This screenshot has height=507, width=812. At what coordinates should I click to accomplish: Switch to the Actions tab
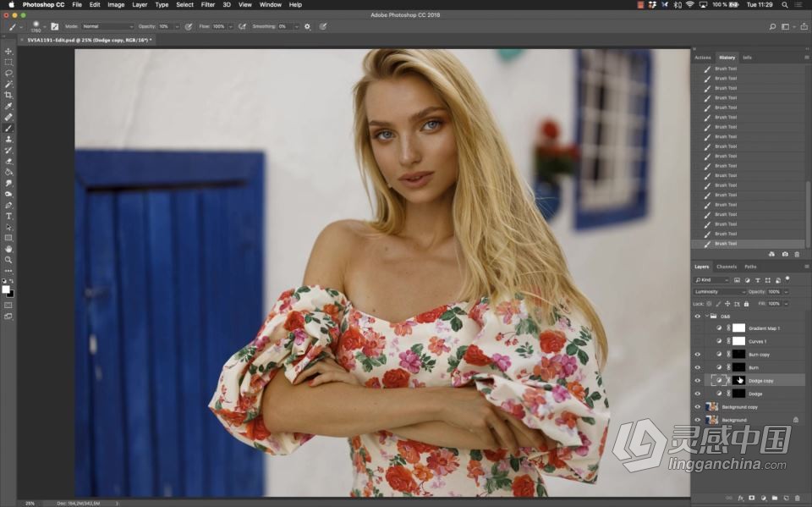tap(703, 58)
